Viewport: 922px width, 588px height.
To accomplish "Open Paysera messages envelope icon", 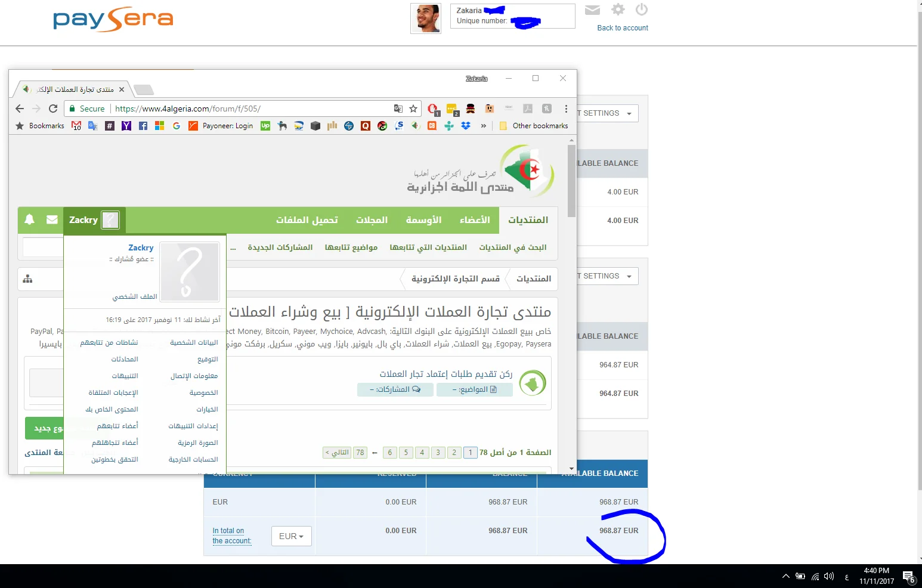I will click(x=592, y=10).
